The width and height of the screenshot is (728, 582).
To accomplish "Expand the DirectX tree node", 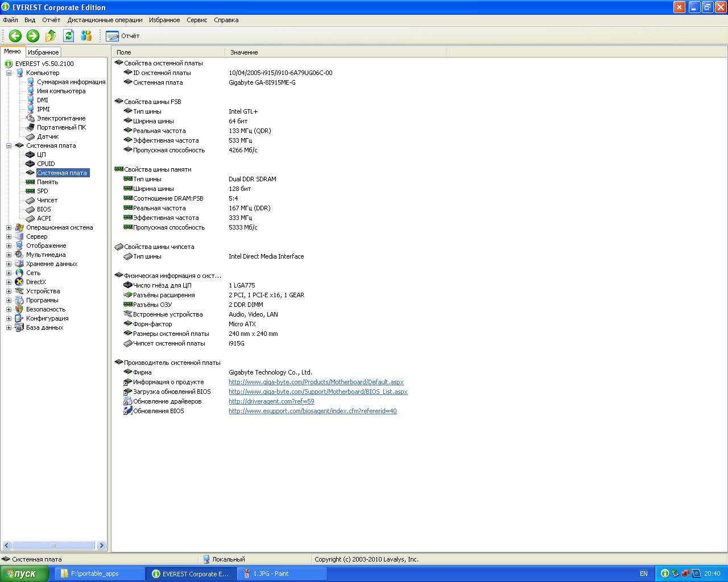I will pyautogui.click(x=9, y=282).
